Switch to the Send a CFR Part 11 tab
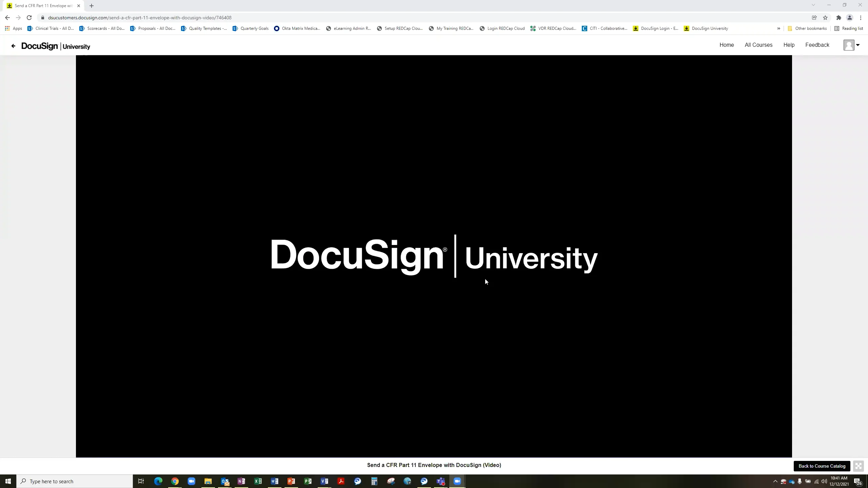The image size is (868, 488). coord(41,5)
